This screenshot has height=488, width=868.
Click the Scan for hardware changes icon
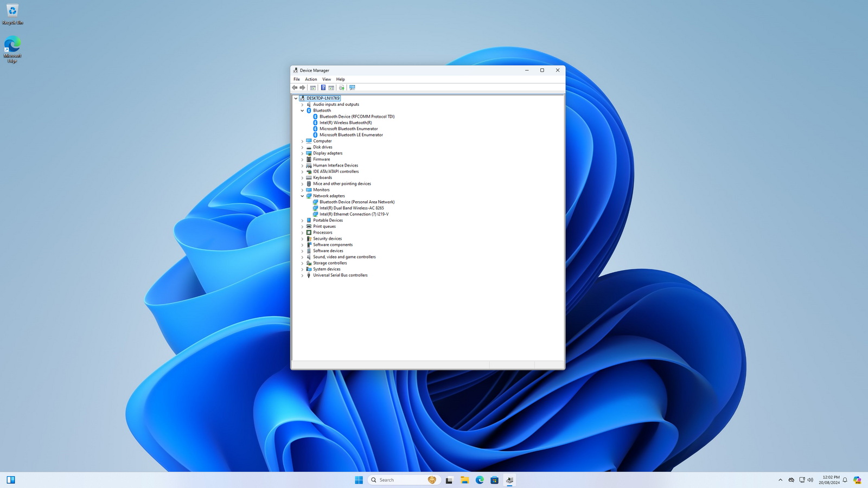click(352, 87)
